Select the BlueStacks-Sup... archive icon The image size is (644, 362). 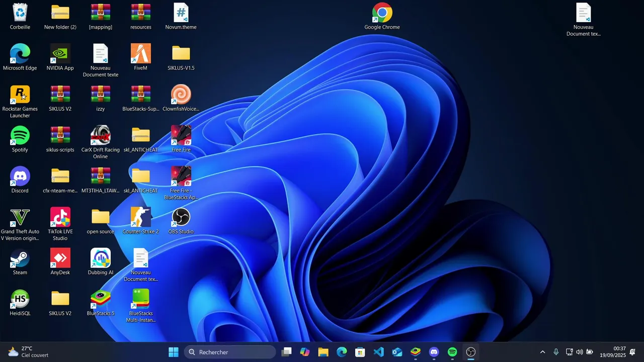point(141,94)
